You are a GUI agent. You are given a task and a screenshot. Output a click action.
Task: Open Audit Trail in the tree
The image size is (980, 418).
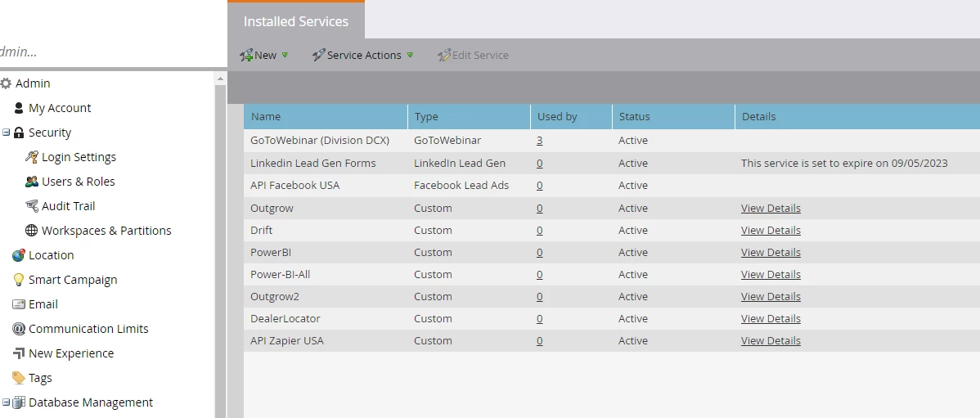point(68,205)
